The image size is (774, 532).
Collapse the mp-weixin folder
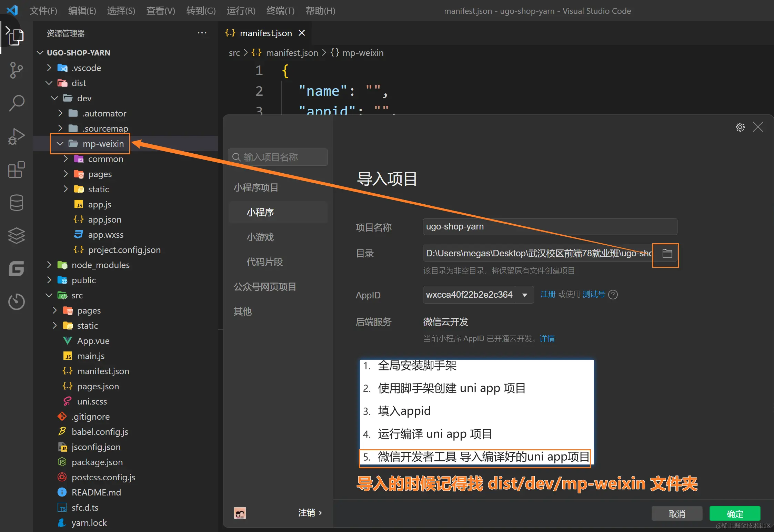coord(60,144)
